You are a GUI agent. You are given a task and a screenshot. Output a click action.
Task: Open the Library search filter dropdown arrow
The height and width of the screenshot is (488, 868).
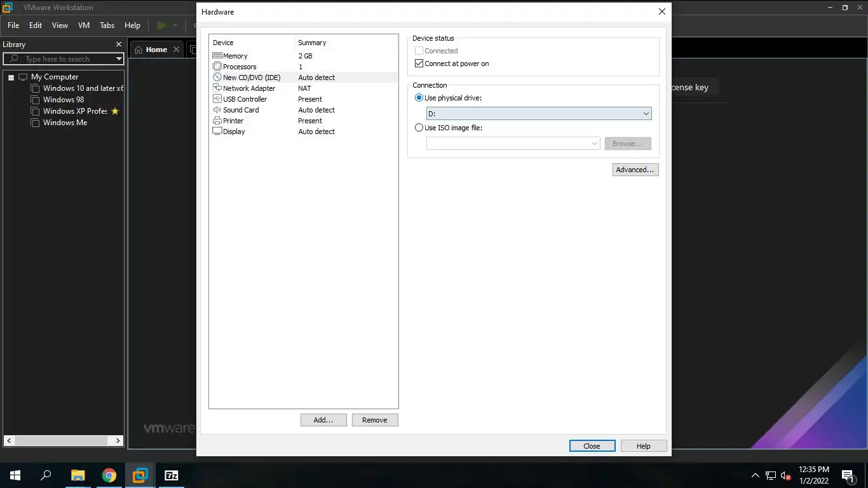click(119, 58)
